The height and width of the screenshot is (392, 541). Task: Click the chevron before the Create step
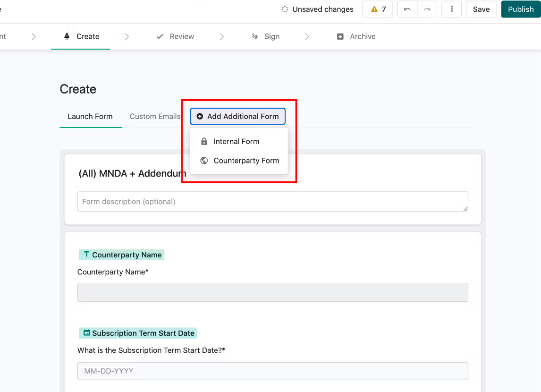34,36
